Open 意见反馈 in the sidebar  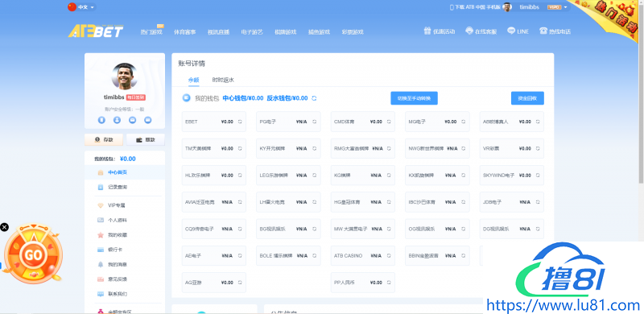click(125, 279)
